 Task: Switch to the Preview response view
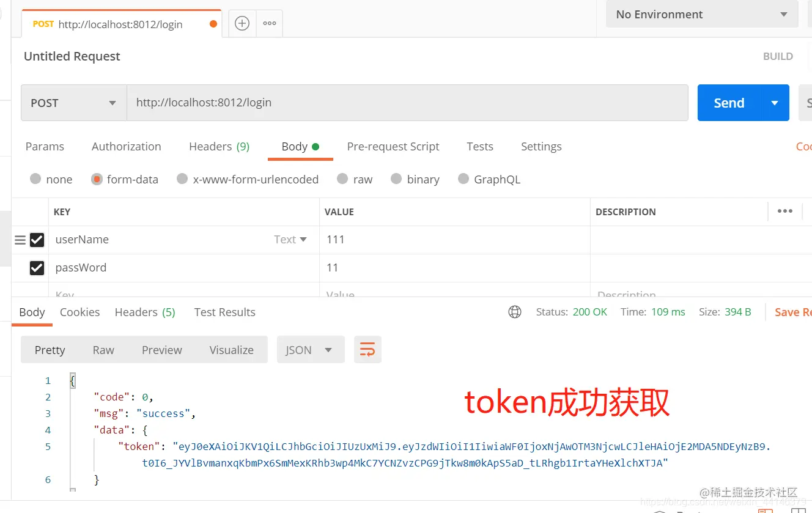(162, 350)
